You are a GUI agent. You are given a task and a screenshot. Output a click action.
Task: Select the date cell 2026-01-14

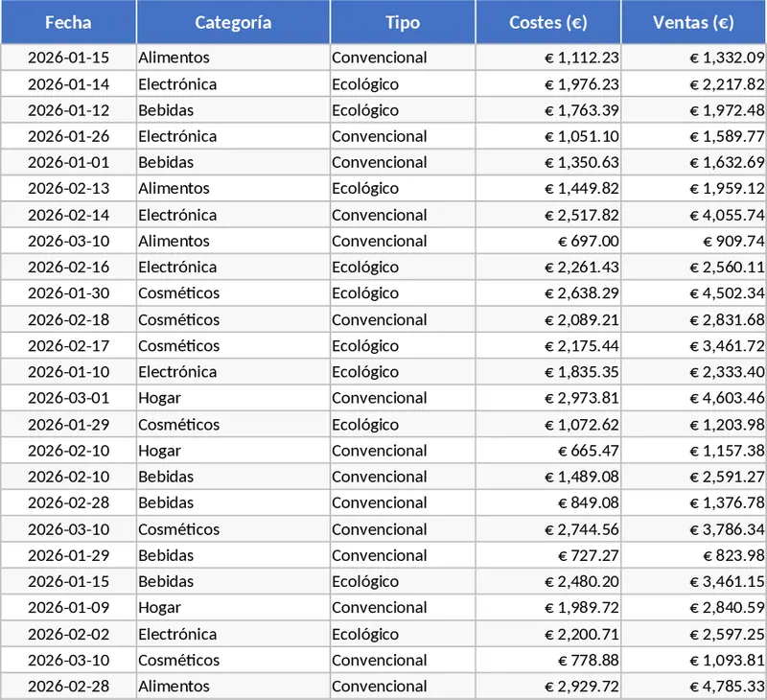68,83
